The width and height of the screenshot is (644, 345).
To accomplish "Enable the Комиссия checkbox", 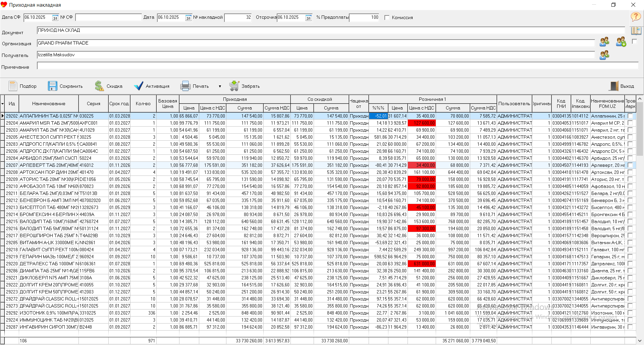I will point(387,17).
